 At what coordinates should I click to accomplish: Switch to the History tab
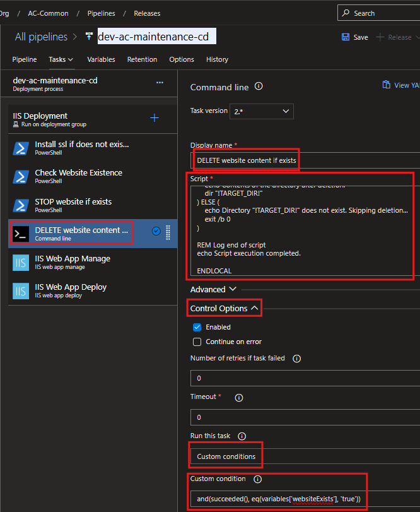[217, 59]
